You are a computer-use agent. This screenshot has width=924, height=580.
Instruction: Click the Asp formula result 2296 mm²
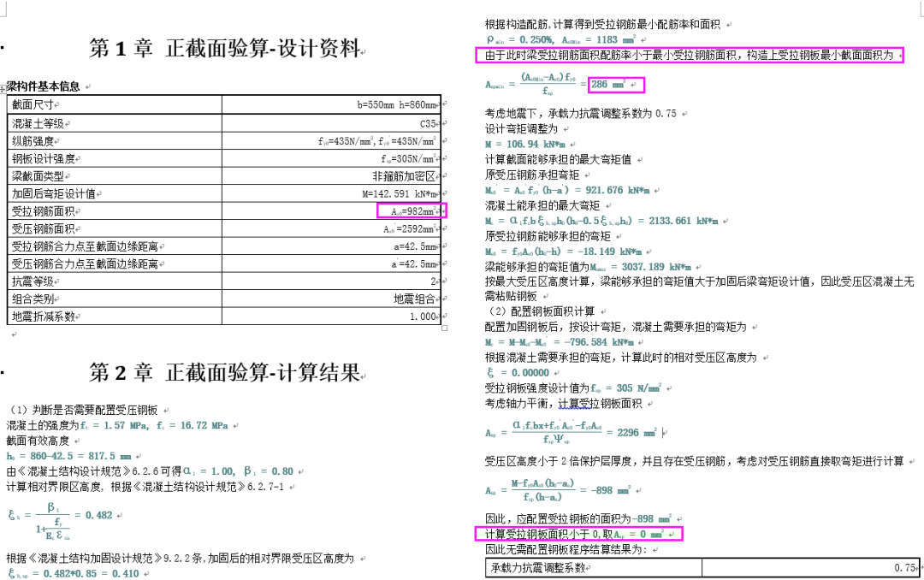click(x=637, y=433)
